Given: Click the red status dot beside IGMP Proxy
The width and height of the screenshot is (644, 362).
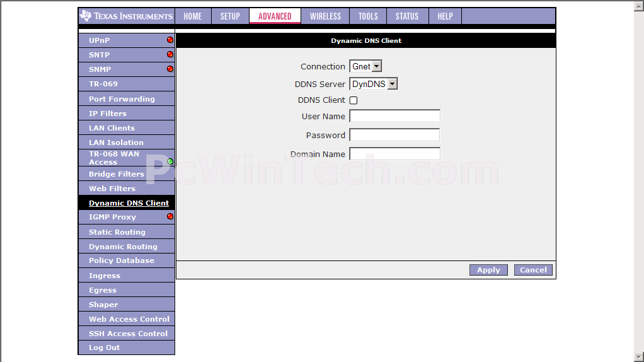Looking at the screenshot, I should click(x=170, y=216).
